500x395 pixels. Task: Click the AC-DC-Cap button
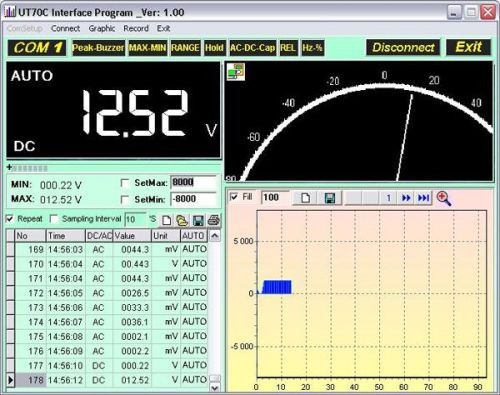click(x=252, y=48)
